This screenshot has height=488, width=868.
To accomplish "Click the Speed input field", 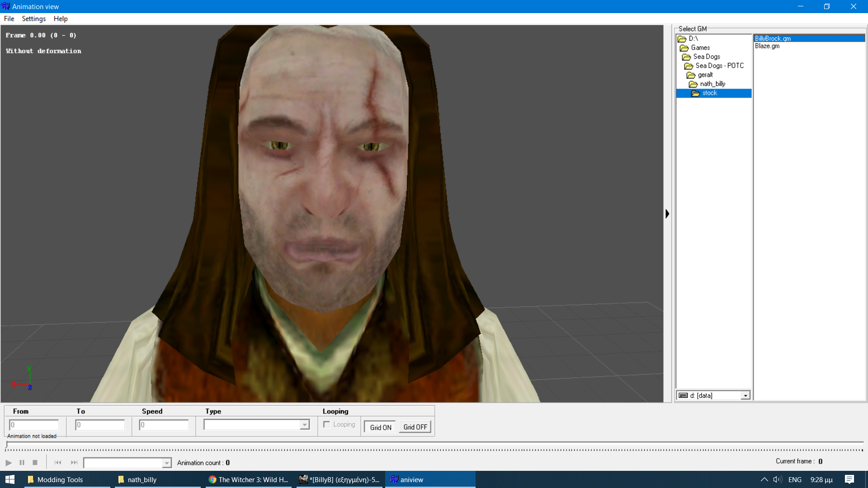I will click(164, 425).
